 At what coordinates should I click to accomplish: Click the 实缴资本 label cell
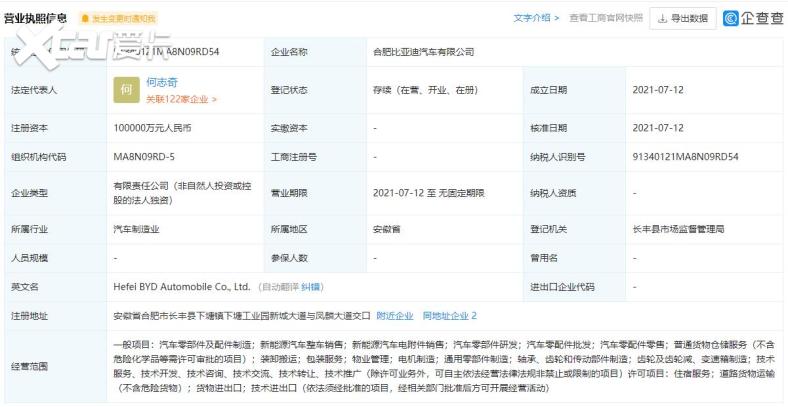tap(315, 128)
